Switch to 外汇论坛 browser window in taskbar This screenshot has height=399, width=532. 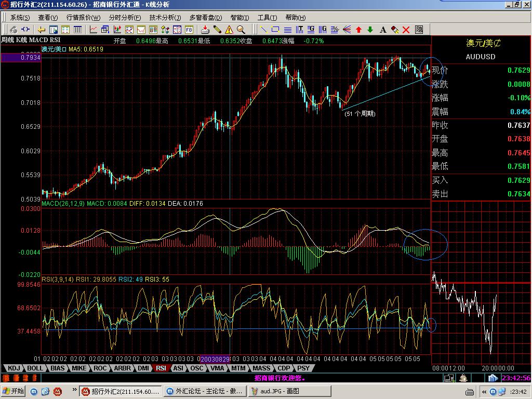point(205,391)
